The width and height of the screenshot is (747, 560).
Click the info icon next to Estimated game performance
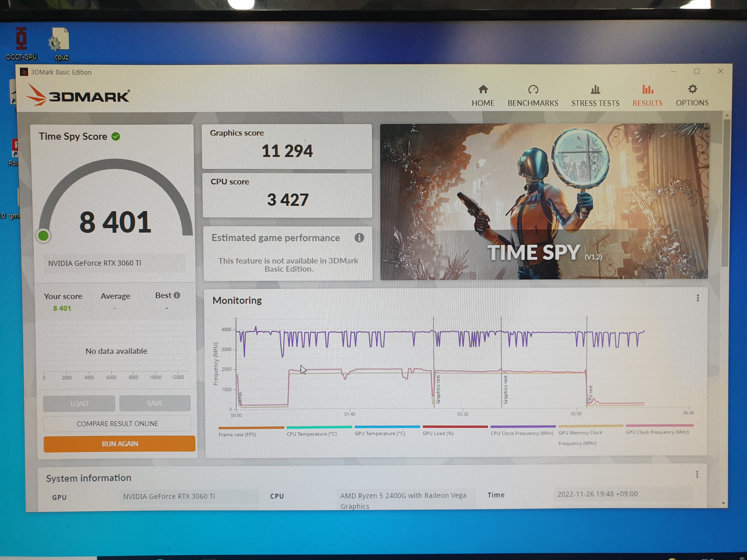(x=359, y=238)
